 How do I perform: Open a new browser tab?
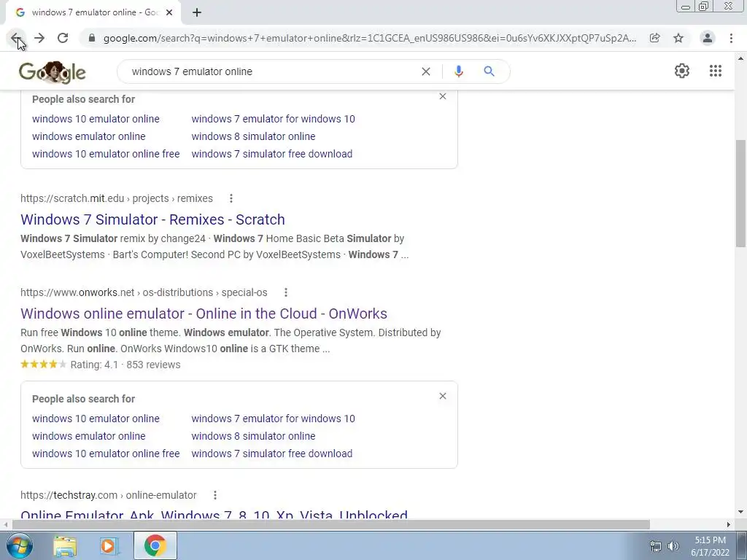[197, 12]
